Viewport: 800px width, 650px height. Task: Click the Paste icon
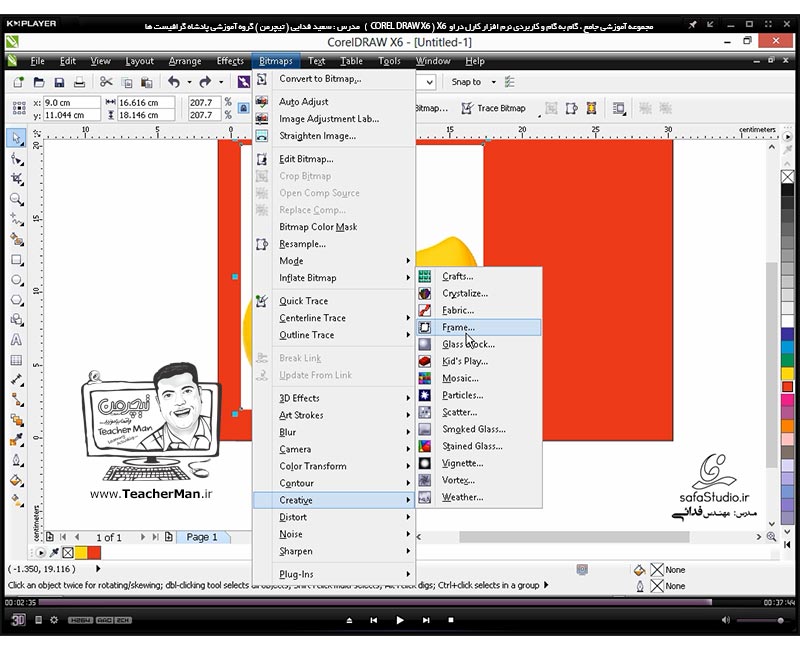[146, 82]
